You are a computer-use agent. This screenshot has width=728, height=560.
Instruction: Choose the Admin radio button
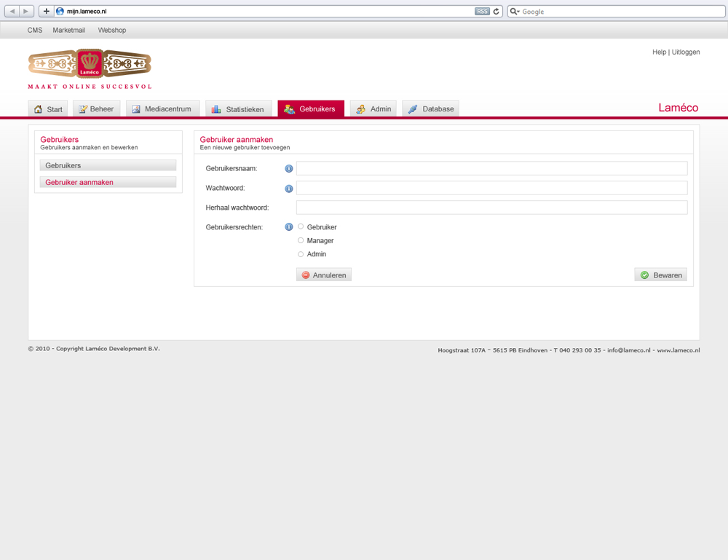pyautogui.click(x=301, y=254)
